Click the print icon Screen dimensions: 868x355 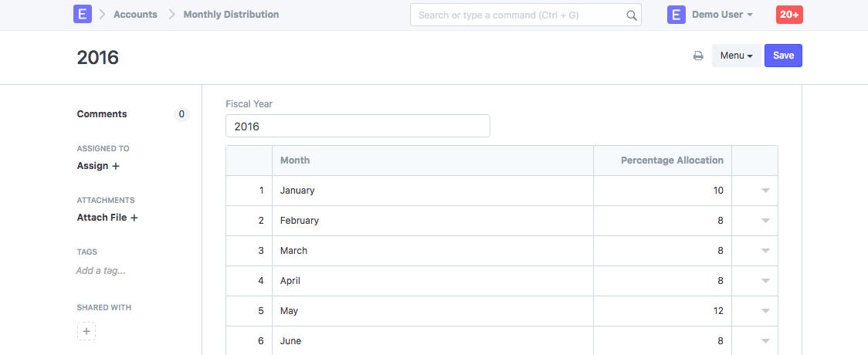click(698, 56)
